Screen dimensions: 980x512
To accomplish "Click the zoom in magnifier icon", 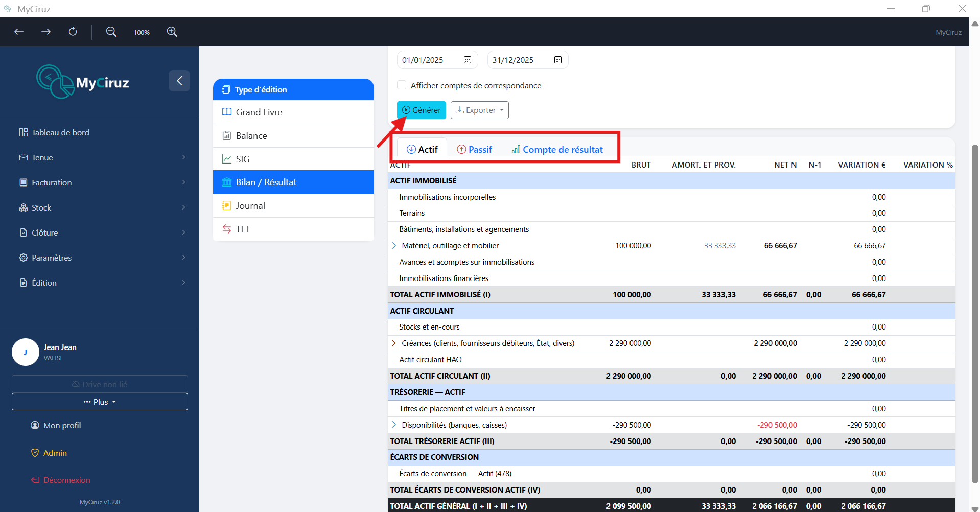I will pyautogui.click(x=172, y=32).
